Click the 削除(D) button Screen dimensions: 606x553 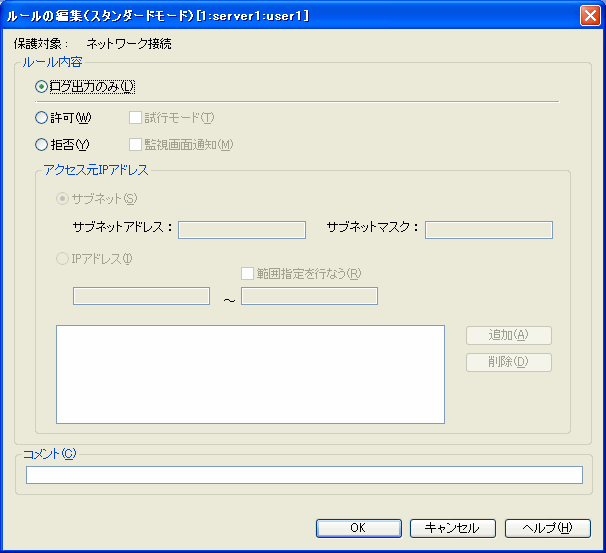tap(509, 362)
